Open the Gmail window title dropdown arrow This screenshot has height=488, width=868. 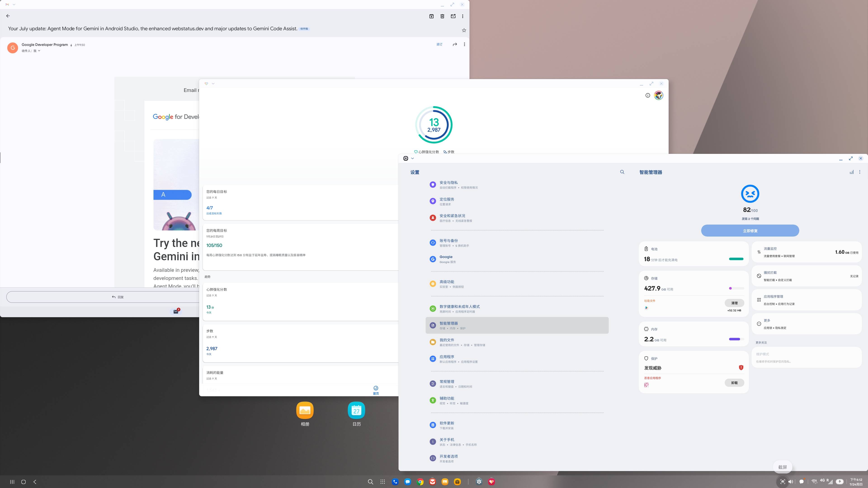14,4
